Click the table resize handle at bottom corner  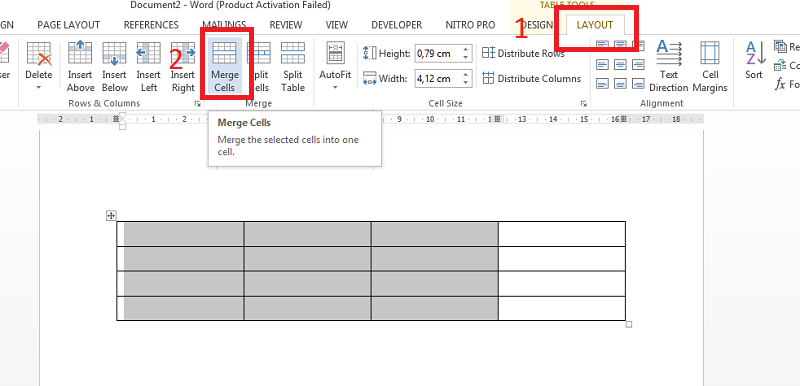click(629, 324)
